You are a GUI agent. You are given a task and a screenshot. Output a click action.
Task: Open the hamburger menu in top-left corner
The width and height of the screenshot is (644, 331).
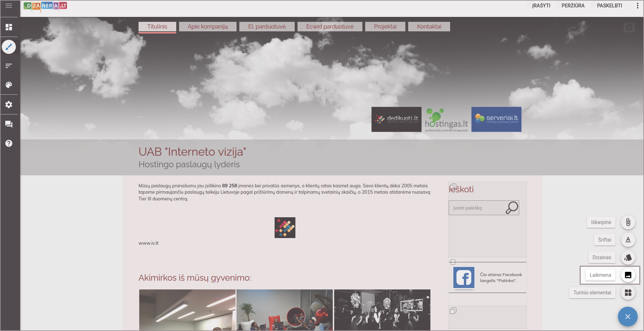coord(9,6)
